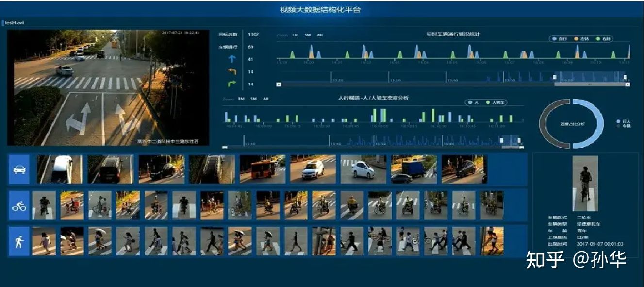This screenshot has width=644, height=287.
Task: Click the orange left-turn arrow icon
Action: pos(231,72)
